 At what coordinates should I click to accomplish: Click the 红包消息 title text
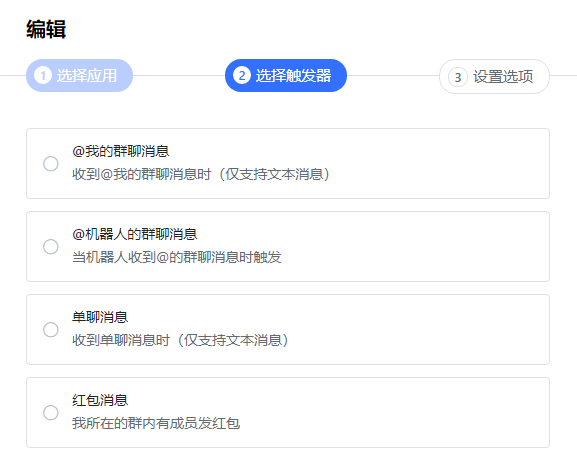(x=100, y=400)
